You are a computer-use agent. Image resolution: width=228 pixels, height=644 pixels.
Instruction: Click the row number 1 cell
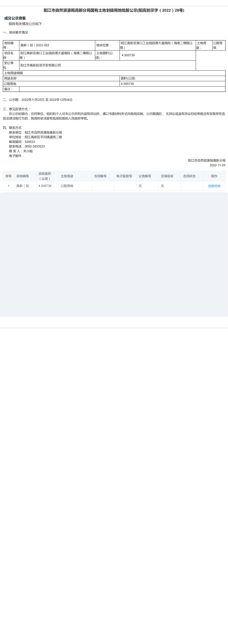pyautogui.click(x=8, y=186)
